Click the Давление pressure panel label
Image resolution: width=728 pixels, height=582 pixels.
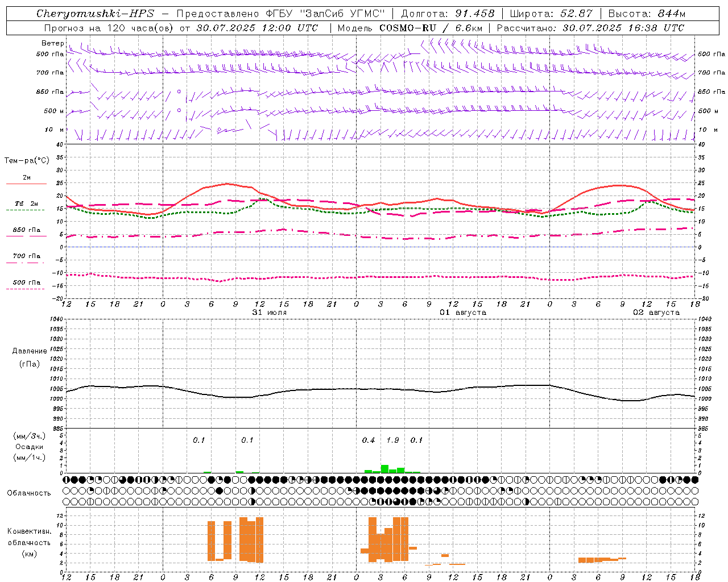[x=30, y=351]
